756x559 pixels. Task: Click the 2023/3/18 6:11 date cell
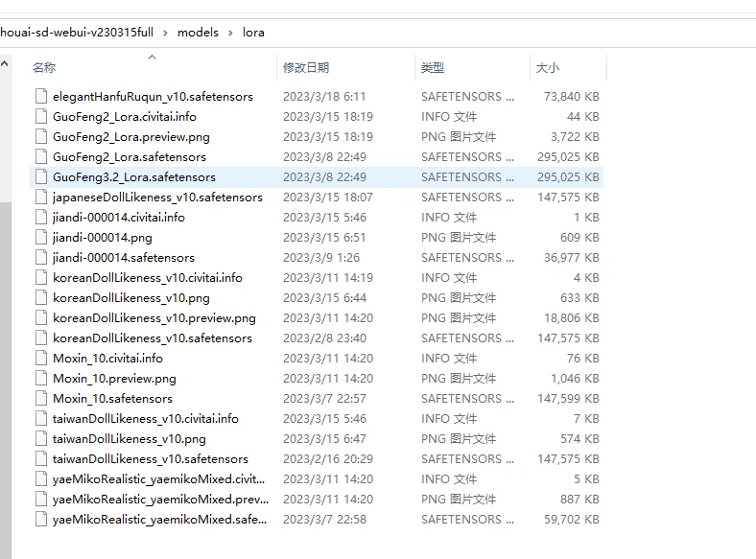coord(324,97)
